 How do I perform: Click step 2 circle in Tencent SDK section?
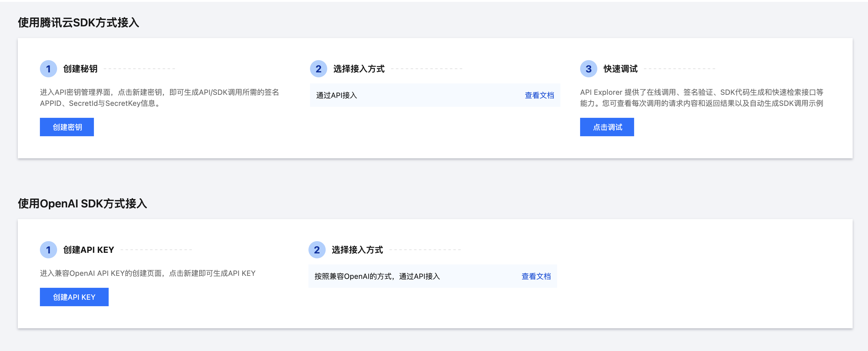tap(318, 69)
